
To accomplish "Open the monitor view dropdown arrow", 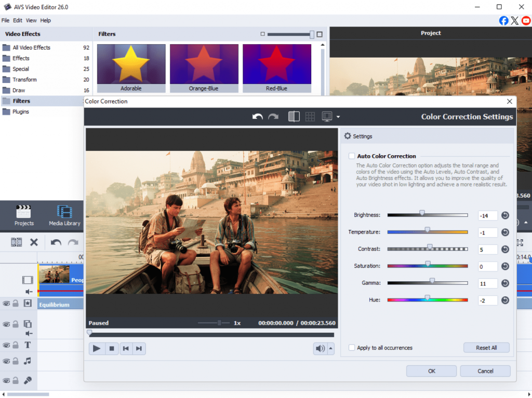I will (x=338, y=117).
